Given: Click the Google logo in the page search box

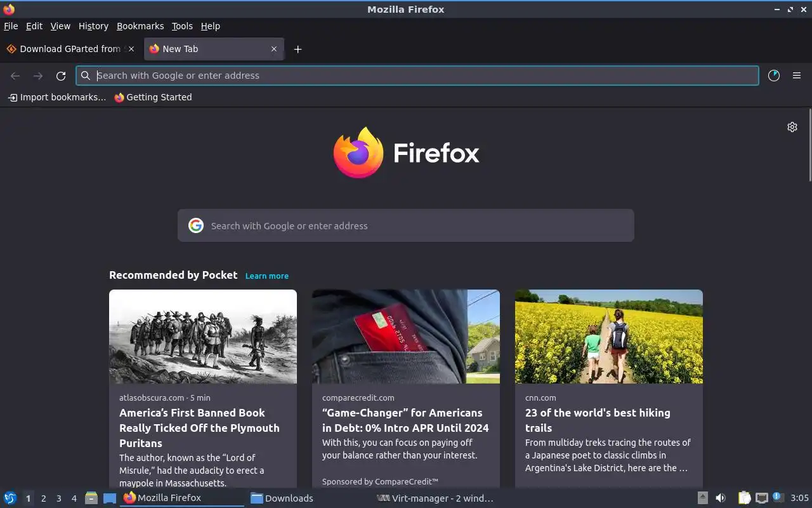Looking at the screenshot, I should click(x=196, y=225).
